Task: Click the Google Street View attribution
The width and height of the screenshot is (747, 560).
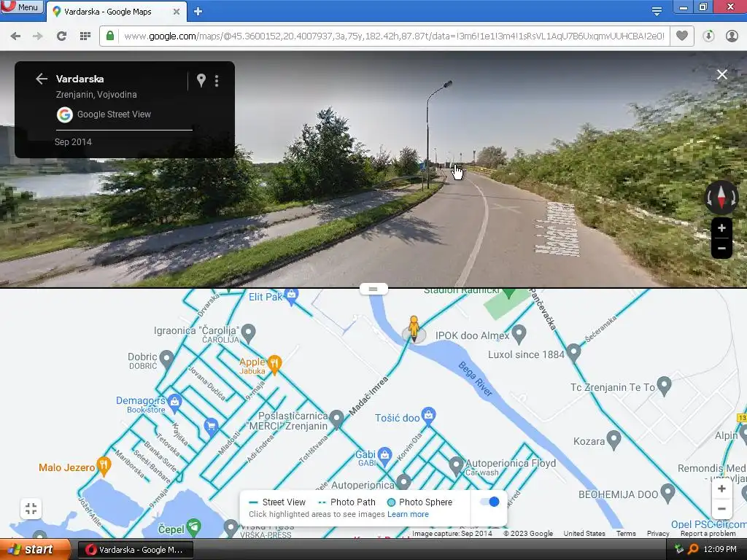Action: click(x=104, y=114)
